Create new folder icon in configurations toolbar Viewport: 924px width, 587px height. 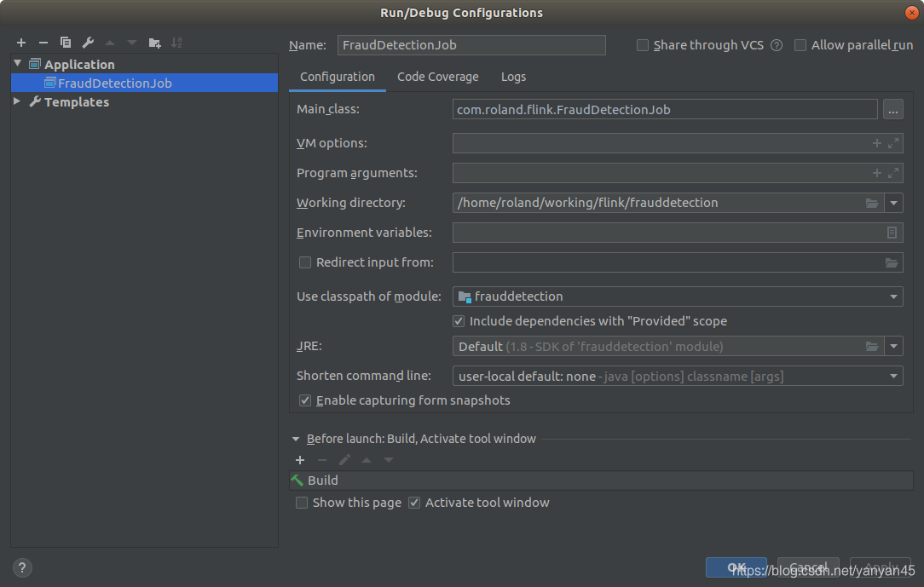point(154,43)
